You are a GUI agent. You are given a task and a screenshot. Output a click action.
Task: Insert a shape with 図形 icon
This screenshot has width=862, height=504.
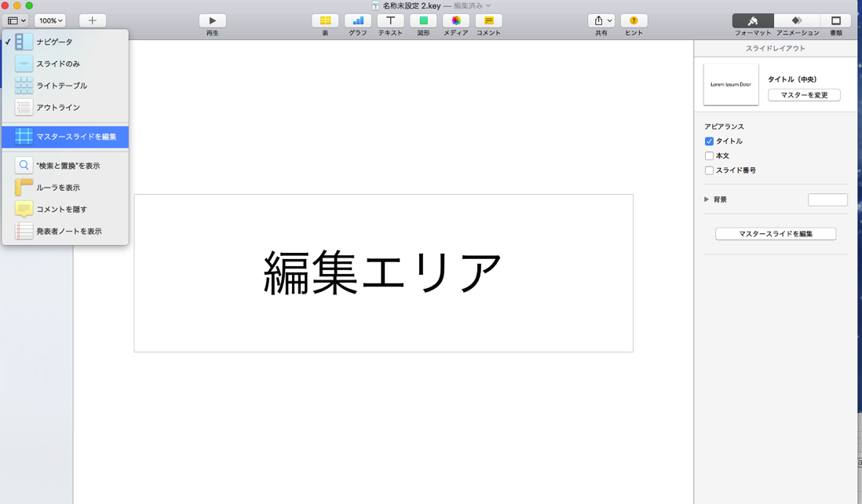pyautogui.click(x=423, y=20)
